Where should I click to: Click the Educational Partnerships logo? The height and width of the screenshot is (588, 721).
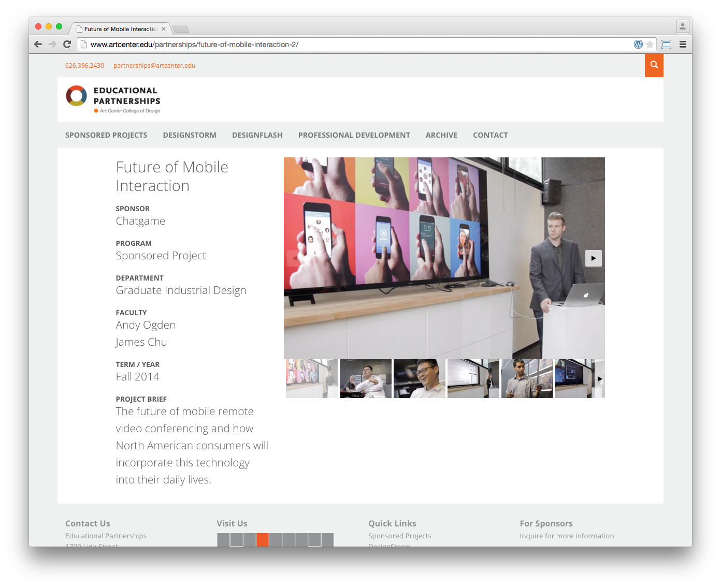[113, 99]
